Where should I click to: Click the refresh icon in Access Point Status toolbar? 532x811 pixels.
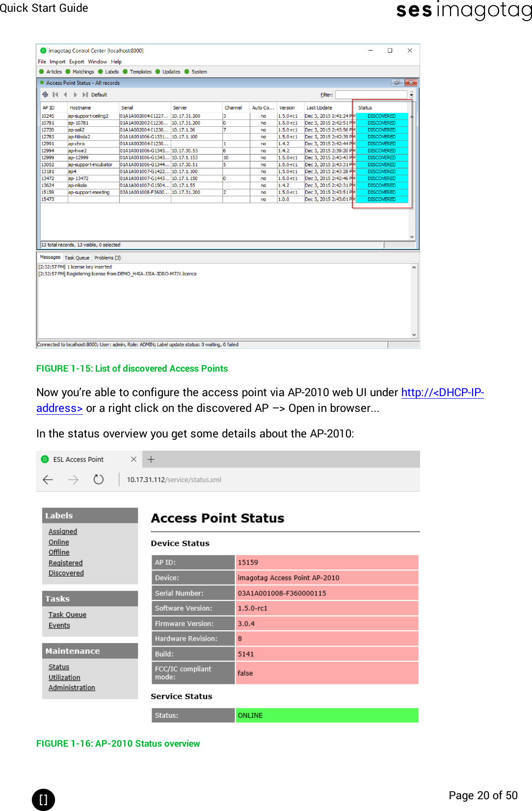click(45, 94)
